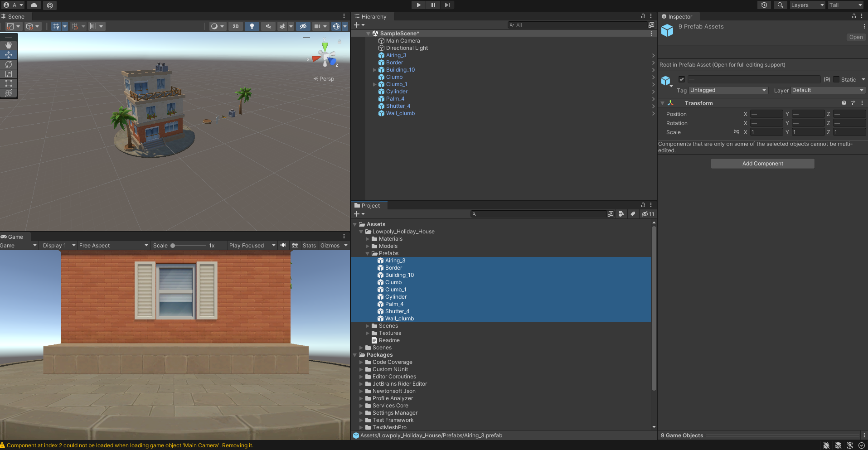Open the Tag Untagged dropdown
The image size is (868, 450).
[x=728, y=90]
